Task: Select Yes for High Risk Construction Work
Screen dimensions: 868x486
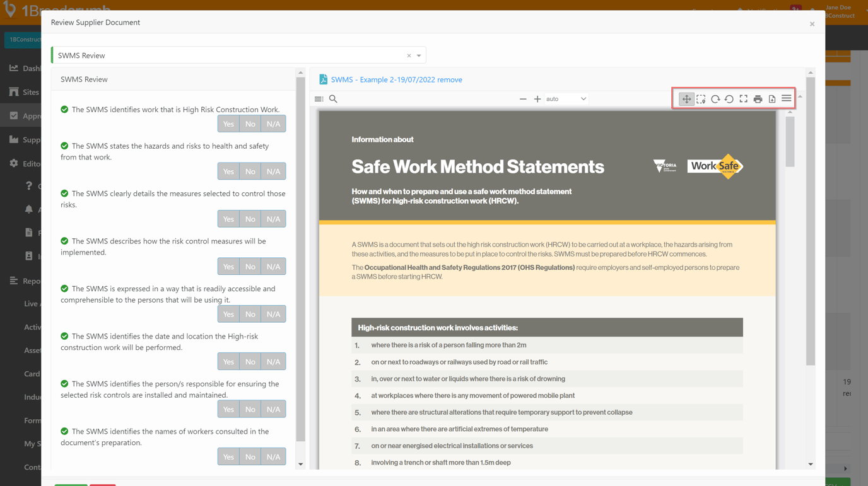Action: click(228, 124)
